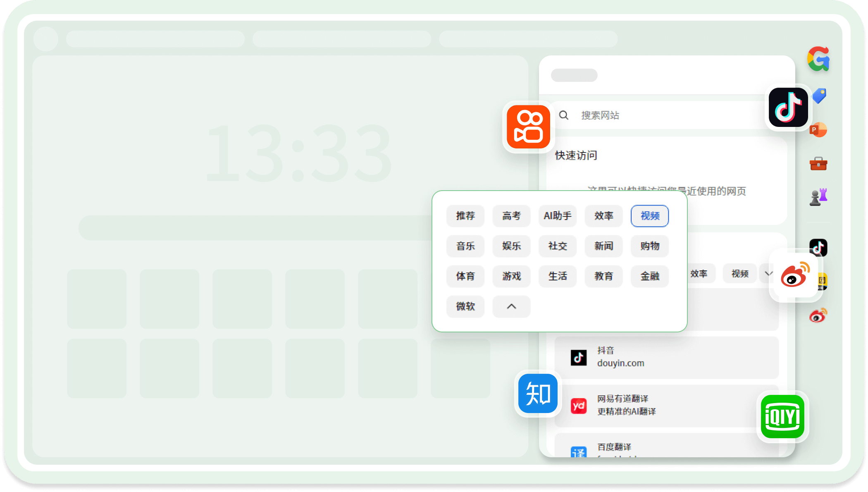The image size is (868, 492).
Task: Select the 高考 category
Action: (511, 216)
